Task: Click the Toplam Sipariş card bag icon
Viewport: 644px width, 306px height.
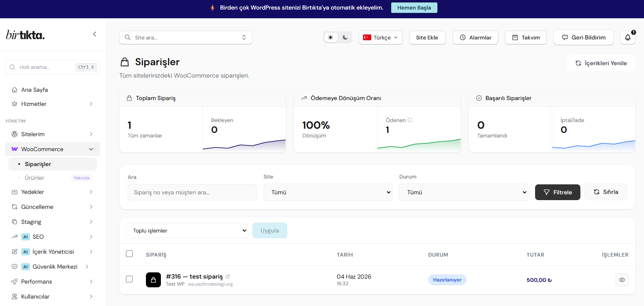Action: point(129,98)
